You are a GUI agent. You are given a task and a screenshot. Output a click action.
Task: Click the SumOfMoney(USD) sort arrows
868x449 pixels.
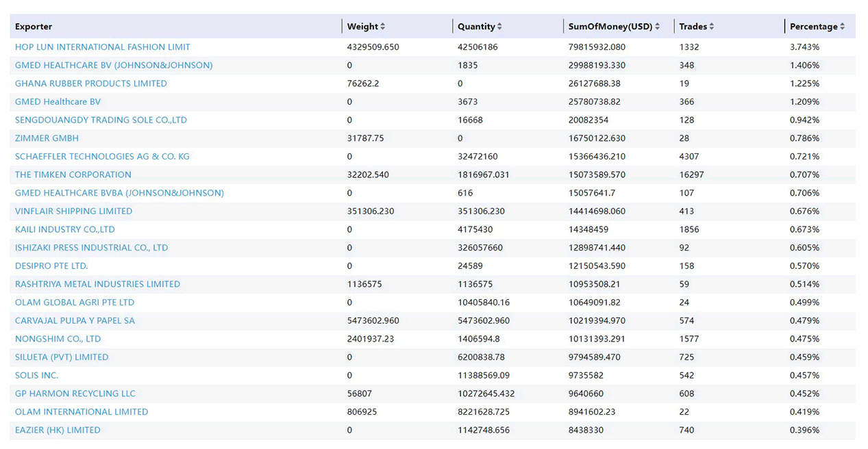(x=658, y=27)
